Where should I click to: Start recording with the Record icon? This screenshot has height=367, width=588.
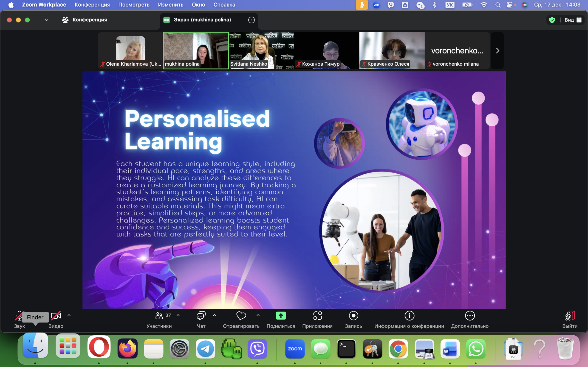click(353, 316)
